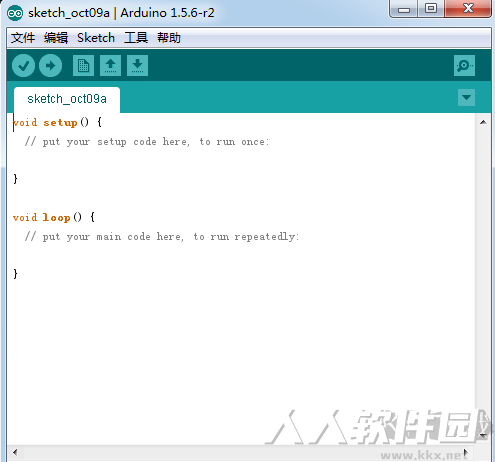495x462 pixels.
Task: Click the 'setup' keyword in code
Action: pos(60,123)
